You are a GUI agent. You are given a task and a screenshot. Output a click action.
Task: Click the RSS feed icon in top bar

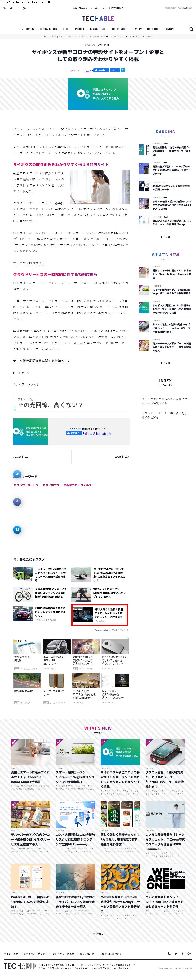point(5,8)
